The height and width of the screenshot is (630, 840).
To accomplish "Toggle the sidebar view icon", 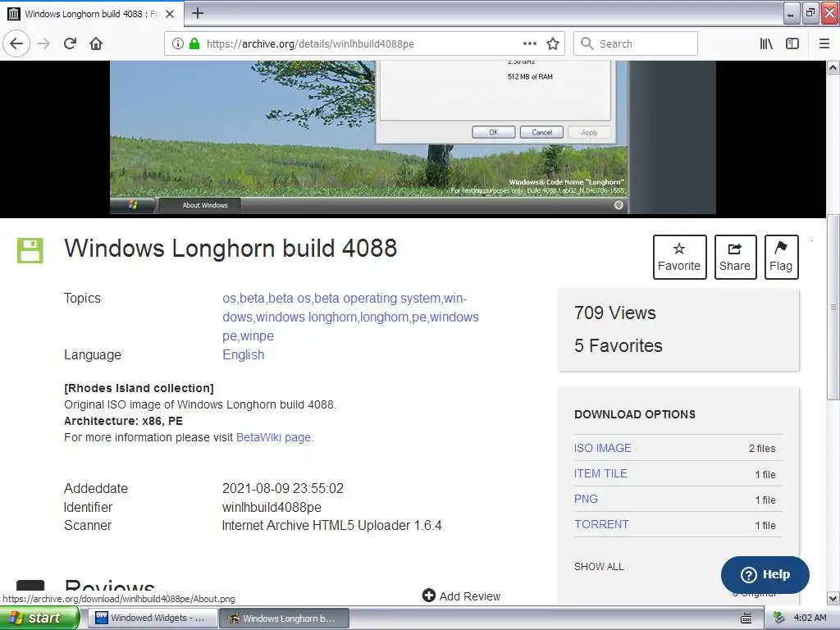I will click(x=792, y=43).
